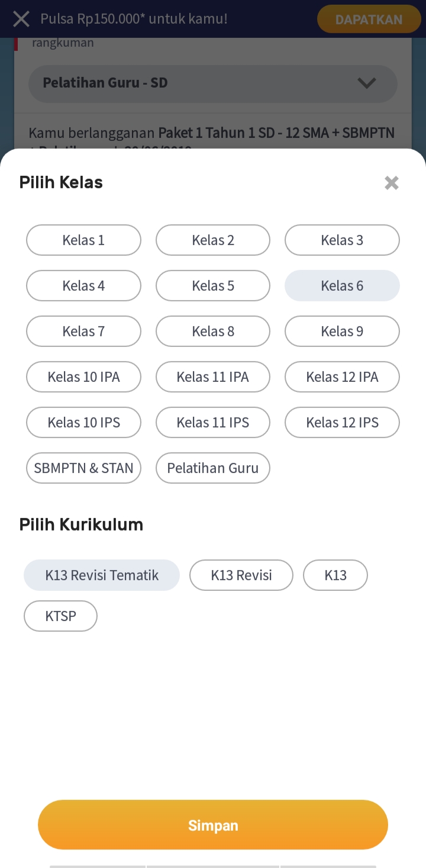This screenshot has height=868, width=426.
Task: Select K13 Revisi curriculum
Action: 241,575
